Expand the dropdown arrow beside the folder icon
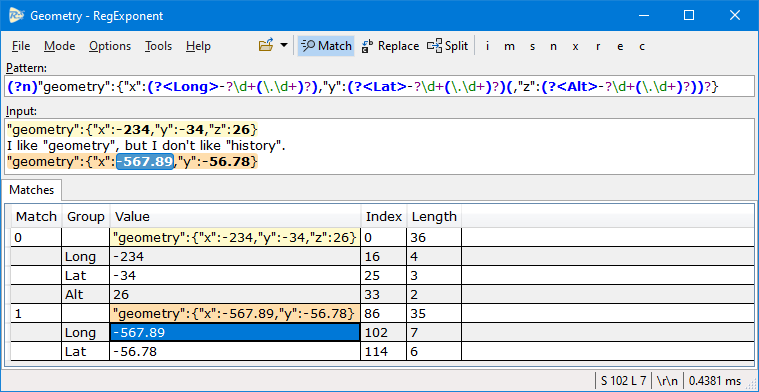 [284, 46]
